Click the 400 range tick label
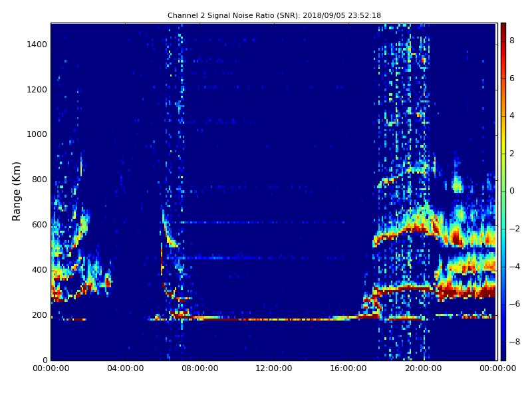The height and width of the screenshot is (399, 532). click(x=39, y=270)
